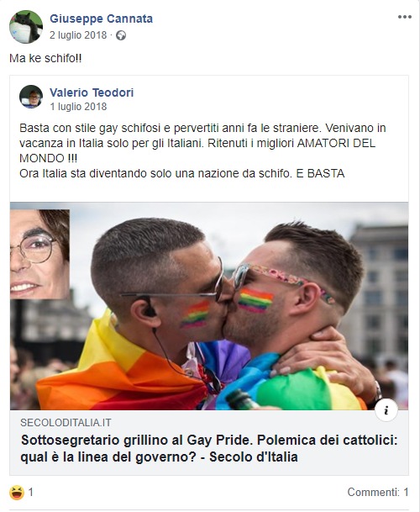Click the '1 luglio 2018' timestamp
The width and height of the screenshot is (420, 512).
(x=78, y=107)
